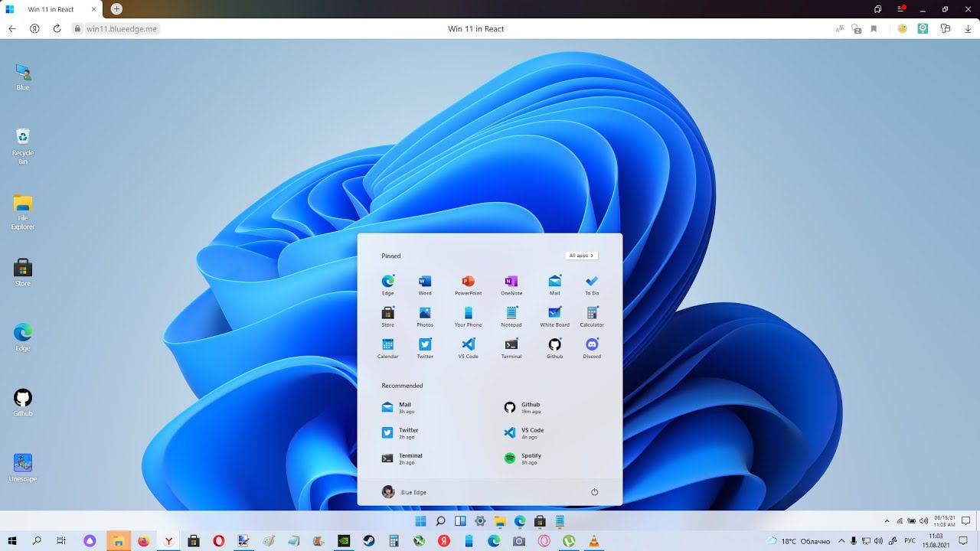Image resolution: width=980 pixels, height=551 pixels.
Task: Open the White Board pinned app
Action: pyautogui.click(x=554, y=316)
